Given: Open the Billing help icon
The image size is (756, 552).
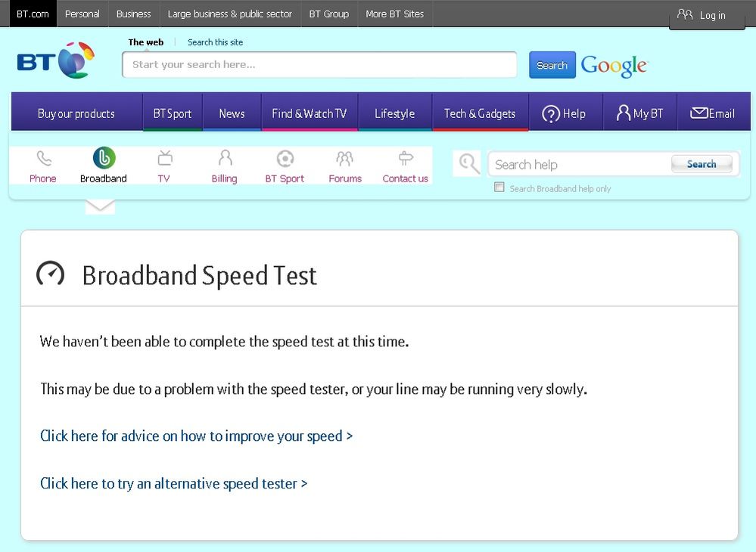Looking at the screenshot, I should [225, 158].
